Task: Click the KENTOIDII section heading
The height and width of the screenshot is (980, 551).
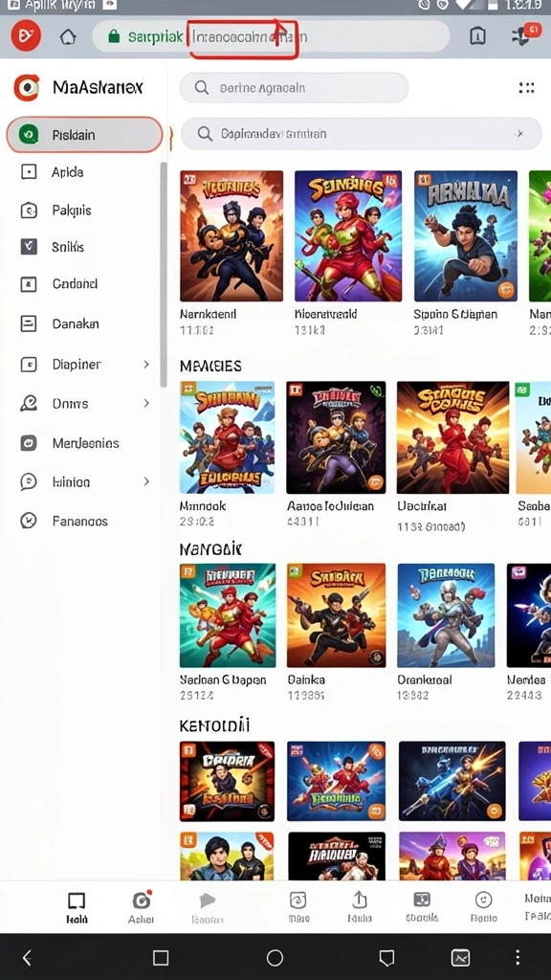Action: pyautogui.click(x=214, y=726)
